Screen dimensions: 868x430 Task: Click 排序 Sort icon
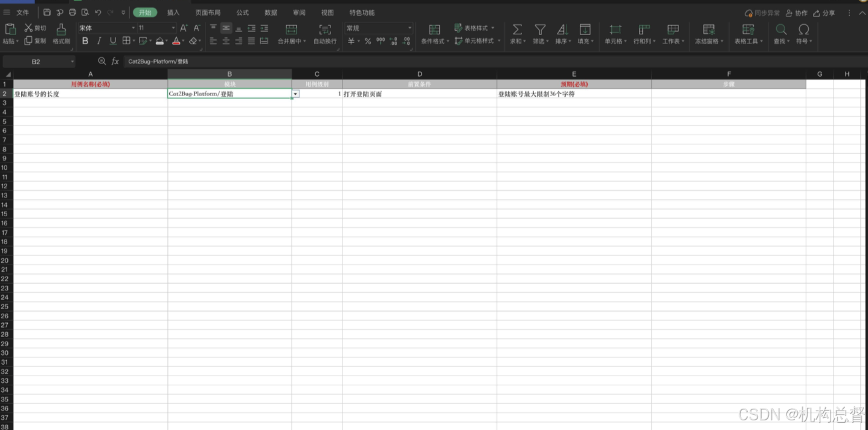tap(562, 29)
